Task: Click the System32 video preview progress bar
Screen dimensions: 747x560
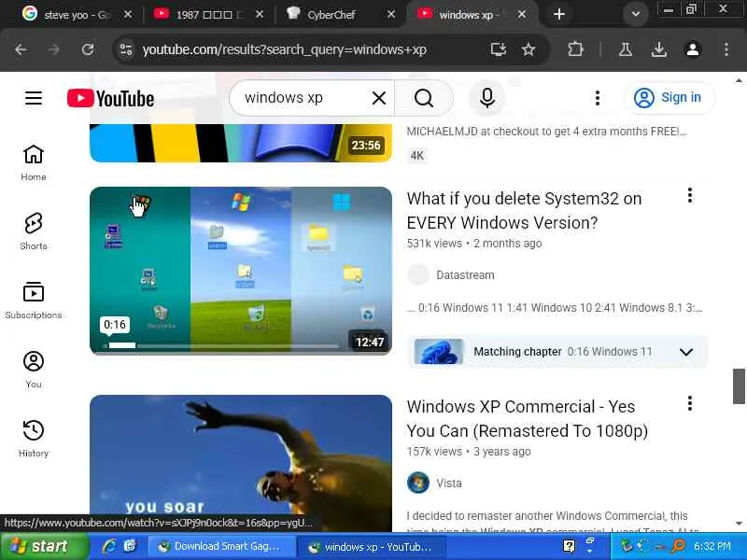Action: click(221, 345)
